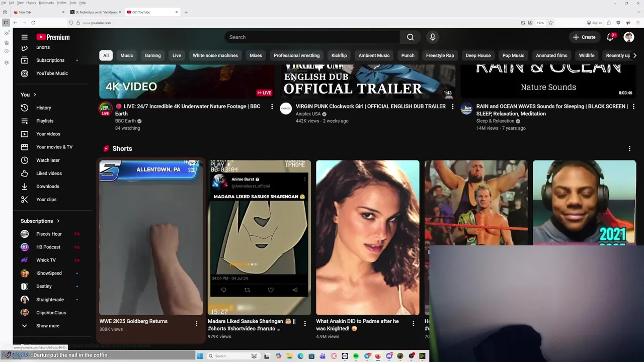Expand the You section chevron

coord(35,95)
